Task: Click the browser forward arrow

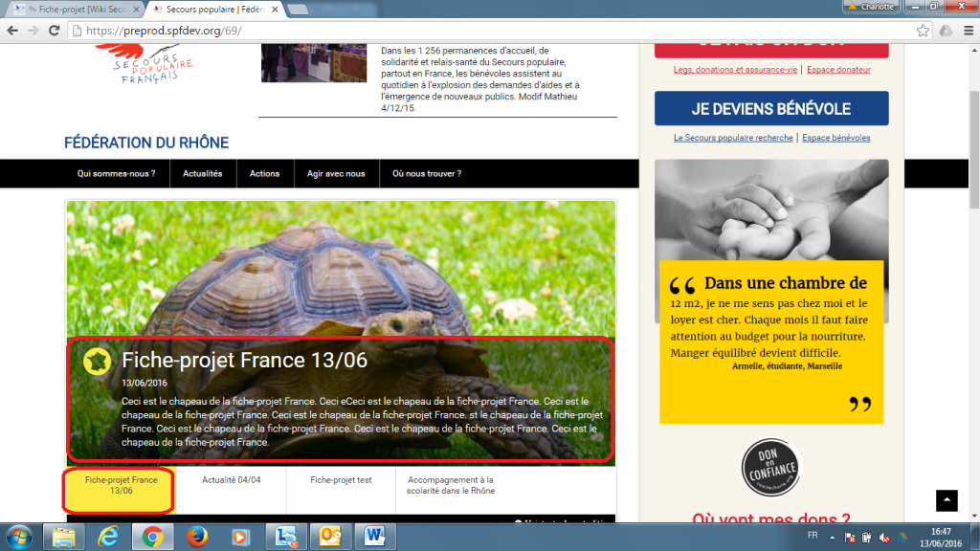Action: (x=33, y=31)
